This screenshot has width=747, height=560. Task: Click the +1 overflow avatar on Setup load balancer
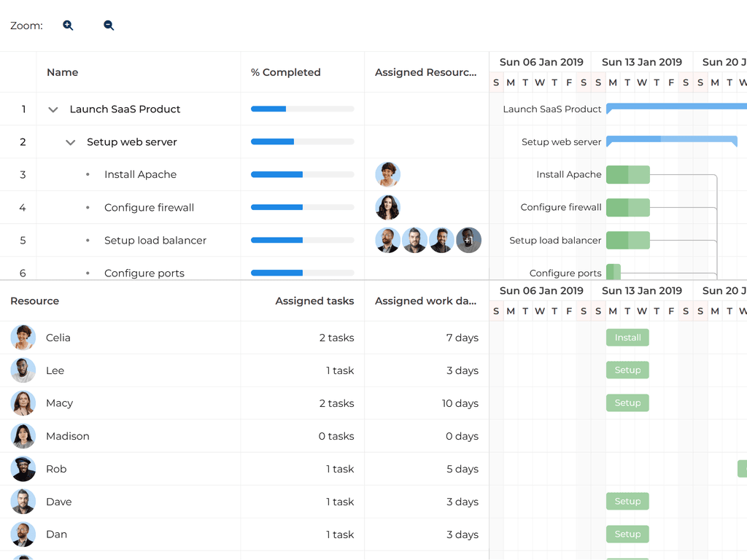point(468,240)
